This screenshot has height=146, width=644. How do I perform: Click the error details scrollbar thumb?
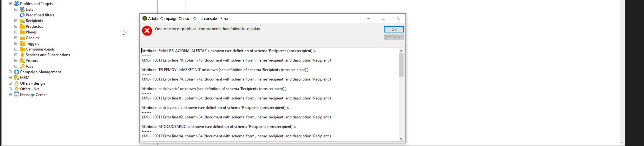[x=401, y=65]
